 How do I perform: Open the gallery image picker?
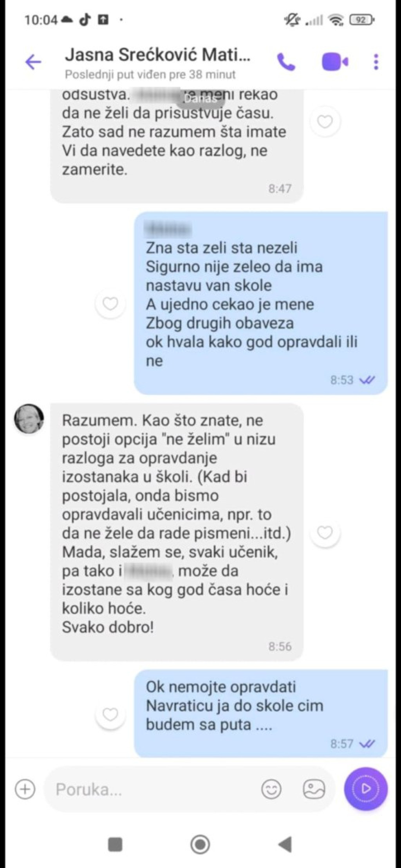click(x=314, y=789)
